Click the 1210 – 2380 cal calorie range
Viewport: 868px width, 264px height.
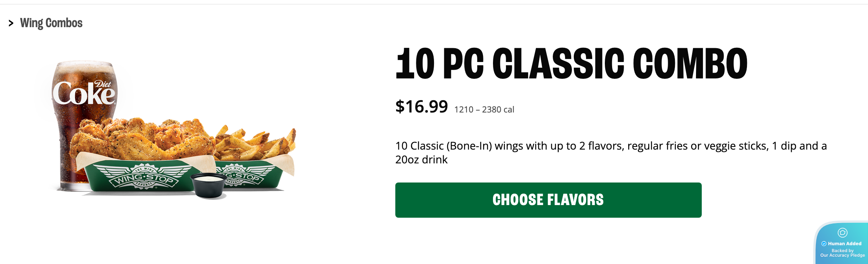point(484,109)
